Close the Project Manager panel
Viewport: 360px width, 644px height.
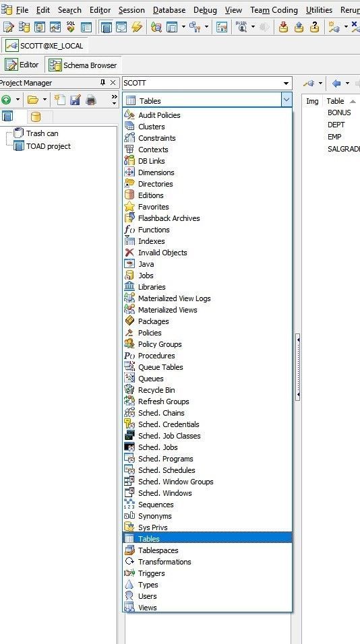113,83
